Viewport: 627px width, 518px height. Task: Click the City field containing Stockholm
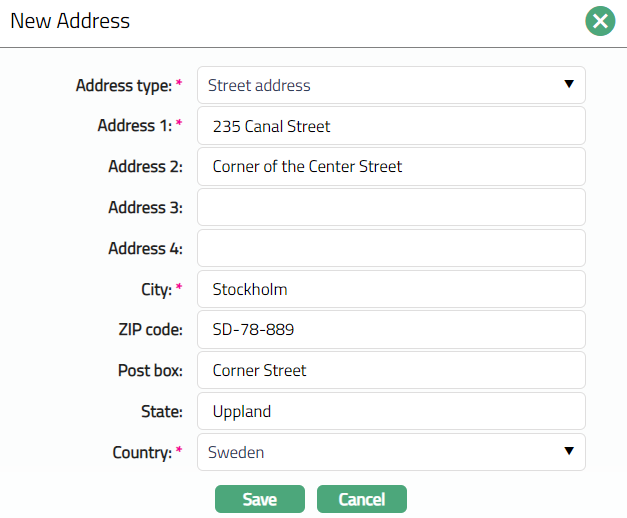(391, 289)
